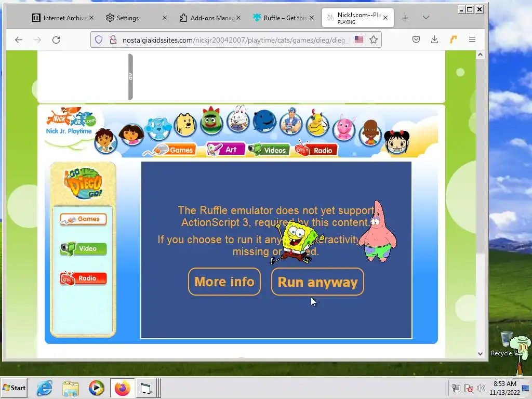Click the Go Diego Go logo
Image resolution: width=532 pixels, height=399 pixels.
point(83,183)
